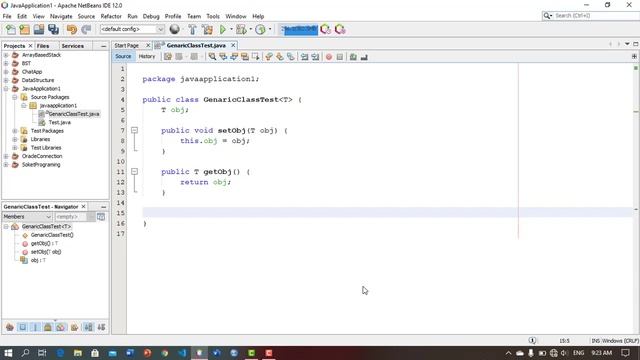Click the first garbage-collection icon beside memory bar
The height and width of the screenshot is (360, 640).
click(326, 29)
